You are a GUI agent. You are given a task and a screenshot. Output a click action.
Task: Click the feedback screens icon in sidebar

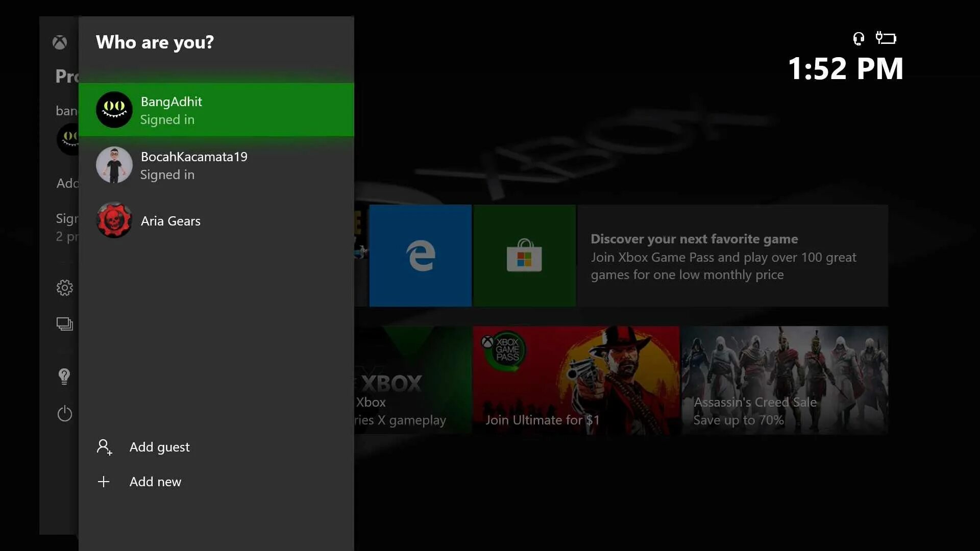(x=64, y=324)
